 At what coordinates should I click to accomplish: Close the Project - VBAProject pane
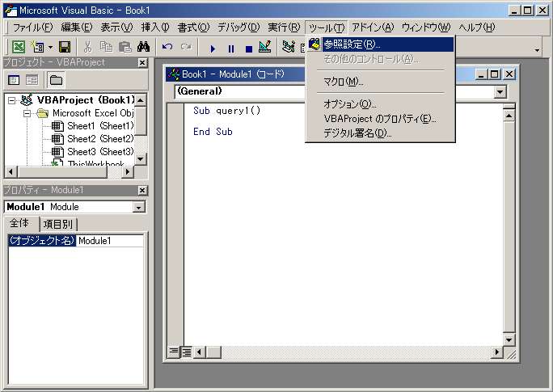pos(142,63)
